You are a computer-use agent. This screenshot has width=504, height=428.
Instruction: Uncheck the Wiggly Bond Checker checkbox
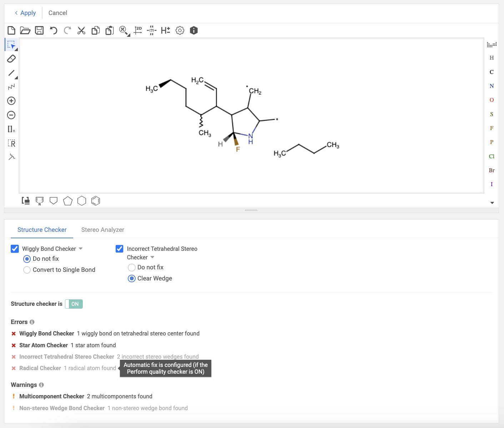point(15,249)
